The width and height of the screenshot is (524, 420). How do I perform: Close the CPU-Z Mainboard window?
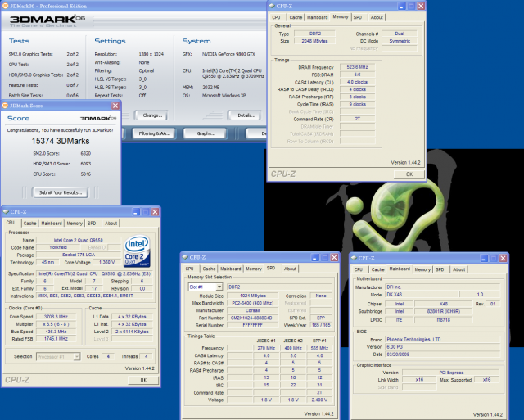pos(504,258)
